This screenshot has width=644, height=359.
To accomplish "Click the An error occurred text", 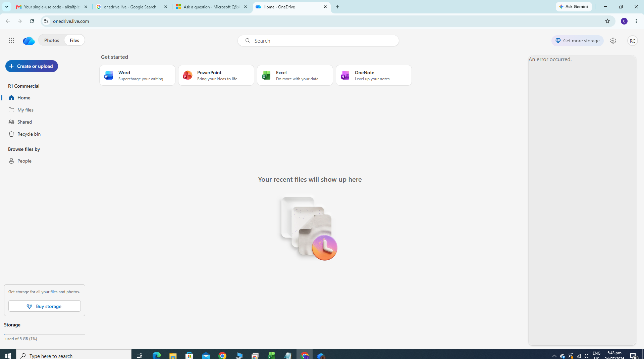I will 550,59.
